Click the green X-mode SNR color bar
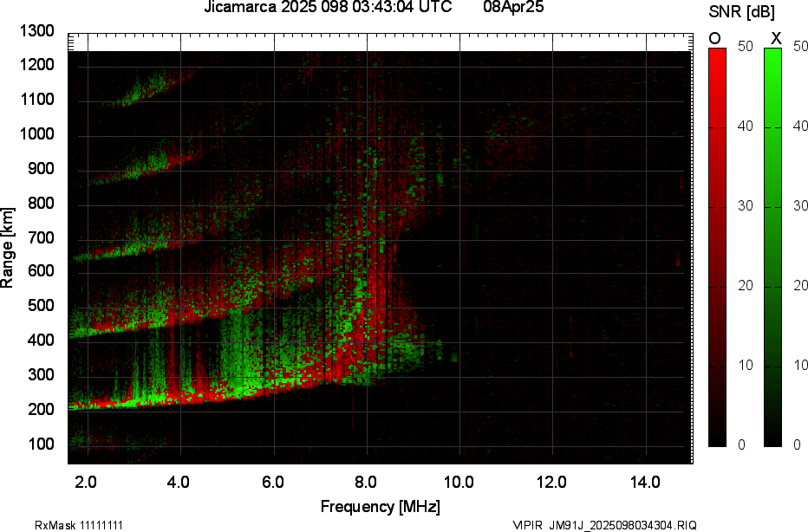Image resolution: width=808 pixels, height=532 pixels. click(772, 247)
